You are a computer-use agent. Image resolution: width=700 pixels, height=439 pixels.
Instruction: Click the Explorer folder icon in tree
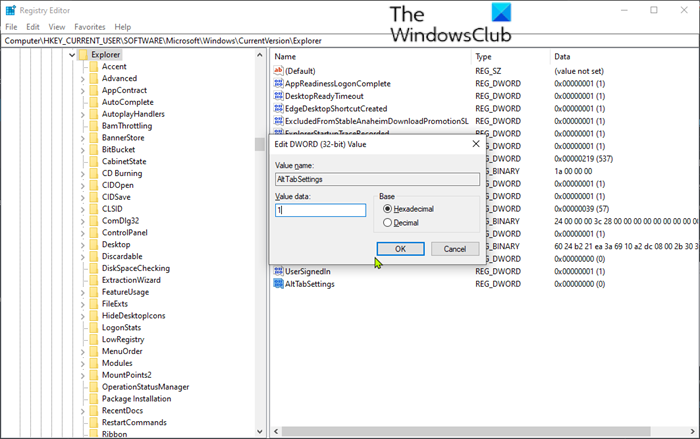[83, 54]
